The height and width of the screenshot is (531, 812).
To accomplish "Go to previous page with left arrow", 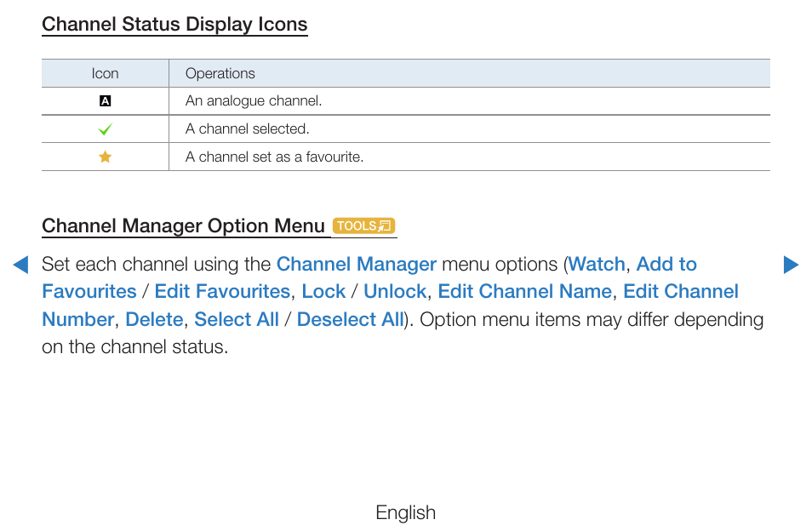I will (20, 265).
